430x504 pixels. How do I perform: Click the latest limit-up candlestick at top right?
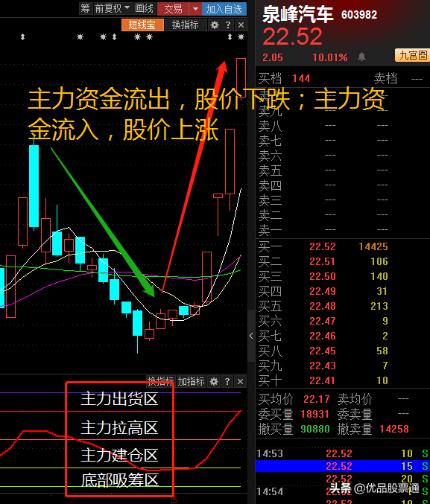coord(241,77)
